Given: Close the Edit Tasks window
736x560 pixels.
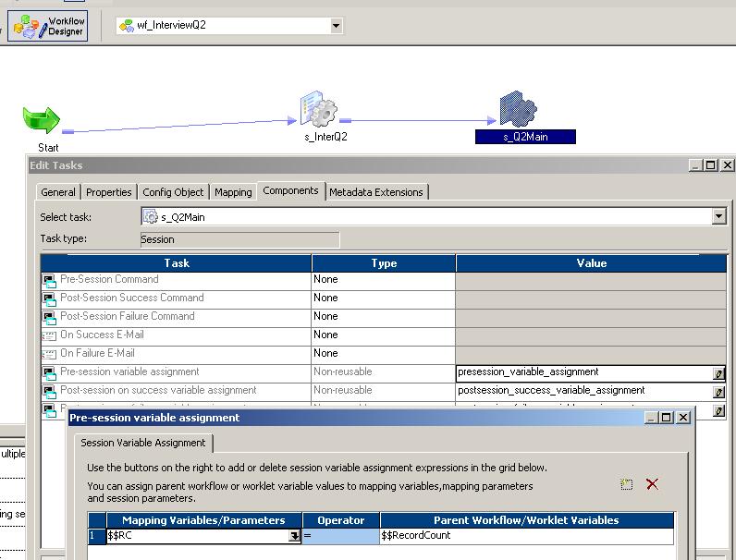Looking at the screenshot, I should [727, 165].
